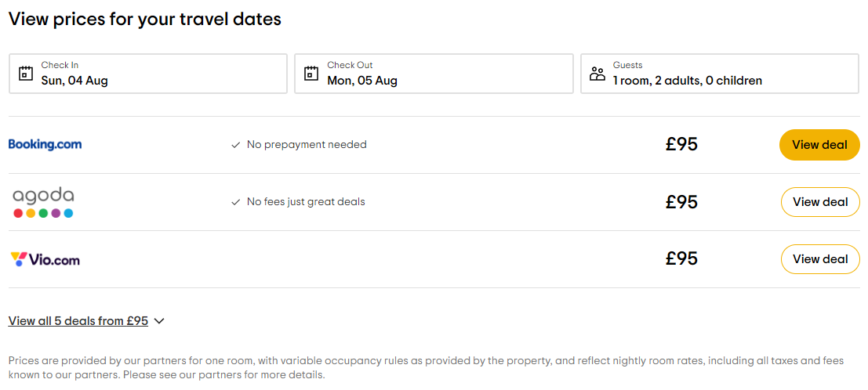The height and width of the screenshot is (390, 868).
Task: View deal for Vio.com
Action: point(820,259)
